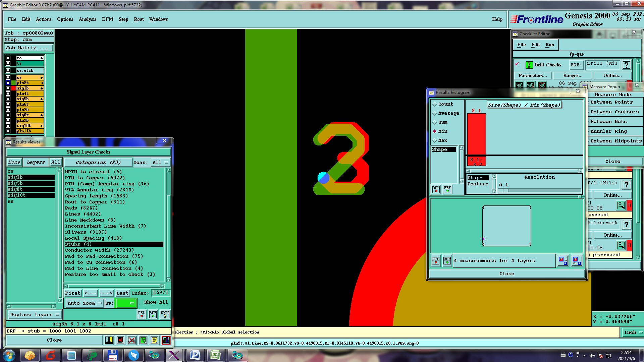
Task: Open the Meas All dropdown
Action: 160,163
